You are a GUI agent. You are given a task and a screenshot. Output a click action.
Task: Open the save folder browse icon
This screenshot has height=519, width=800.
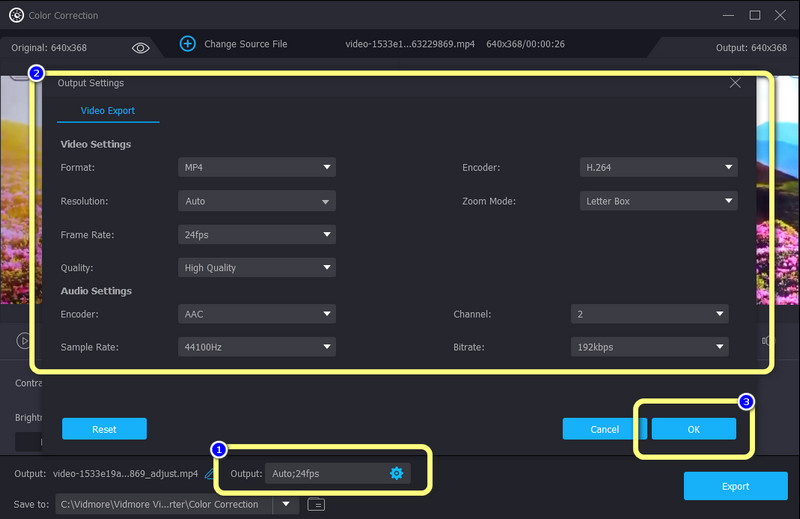(316, 504)
